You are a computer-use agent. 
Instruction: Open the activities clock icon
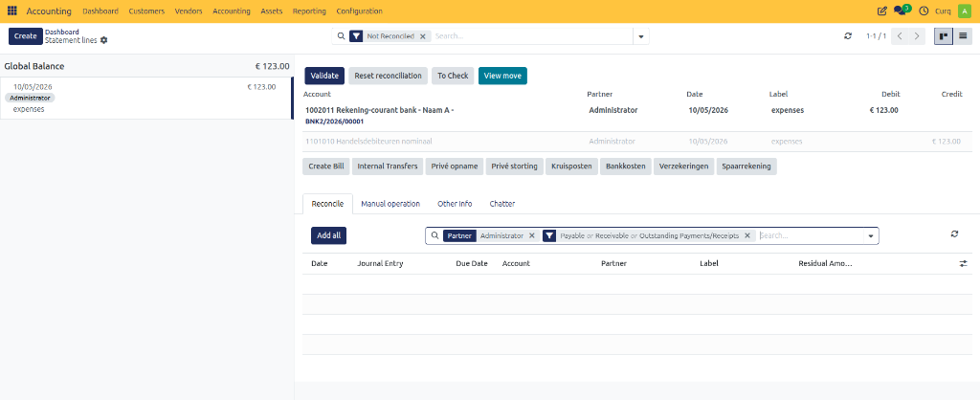pos(924,11)
